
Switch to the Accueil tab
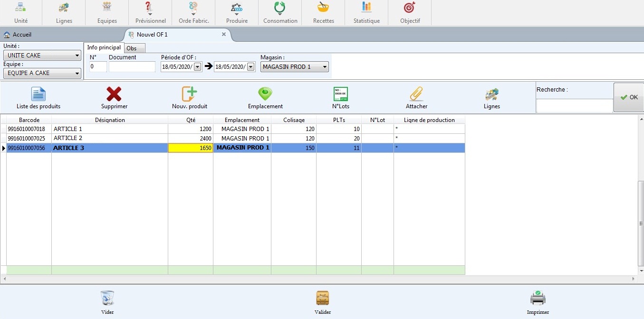click(22, 35)
